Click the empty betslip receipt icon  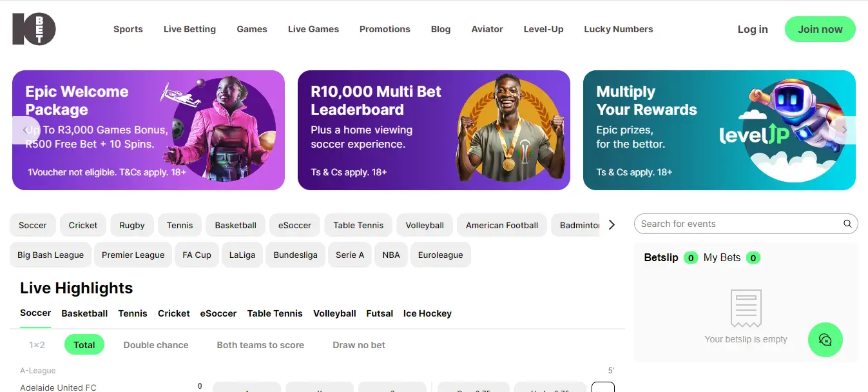[746, 308]
